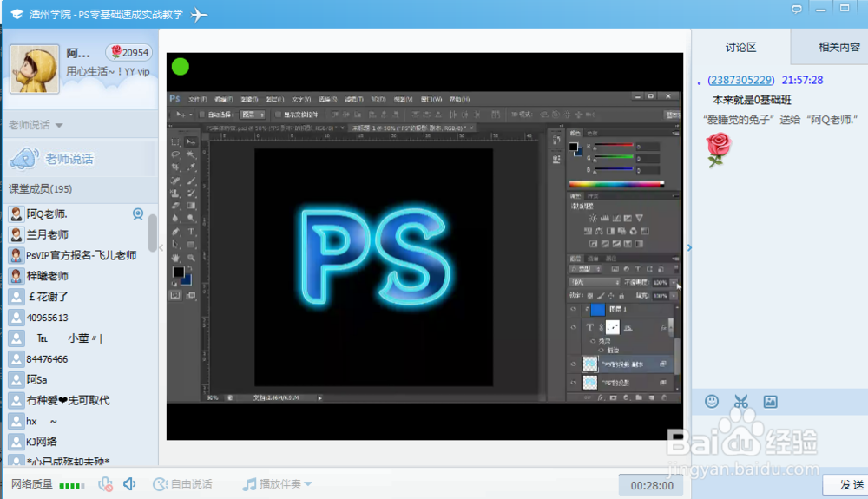
Task: Click the fx layer style icon at Layers bottom
Action: coord(601,397)
